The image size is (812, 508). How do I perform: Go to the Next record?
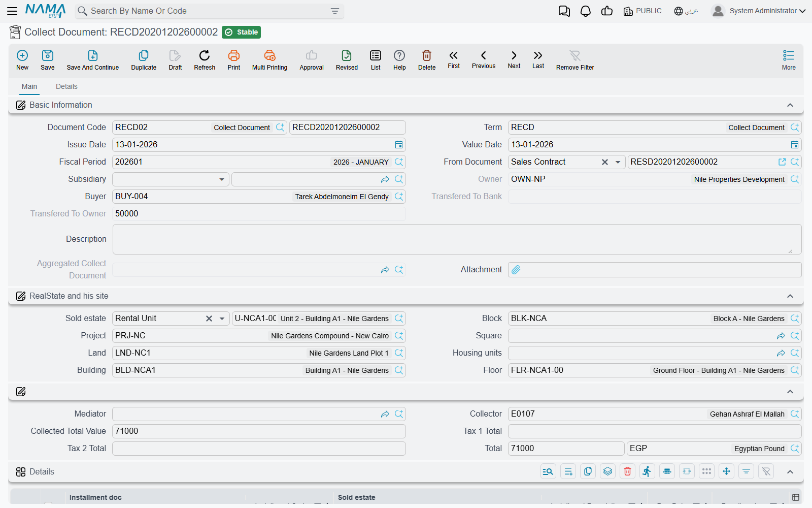[x=514, y=59]
